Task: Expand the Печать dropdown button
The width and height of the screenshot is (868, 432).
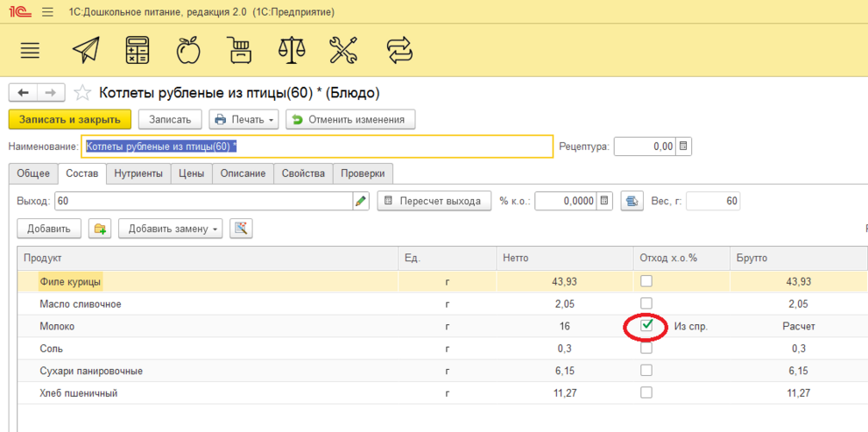Action: point(243,119)
